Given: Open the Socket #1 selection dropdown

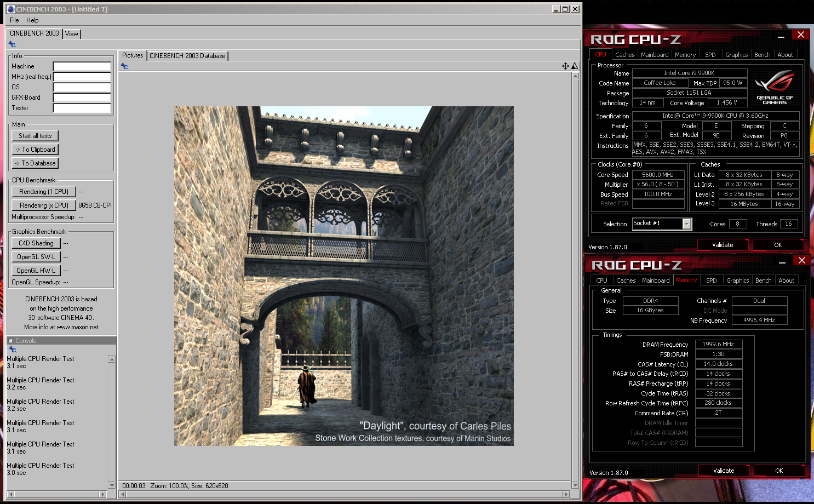Looking at the screenshot, I should click(686, 224).
